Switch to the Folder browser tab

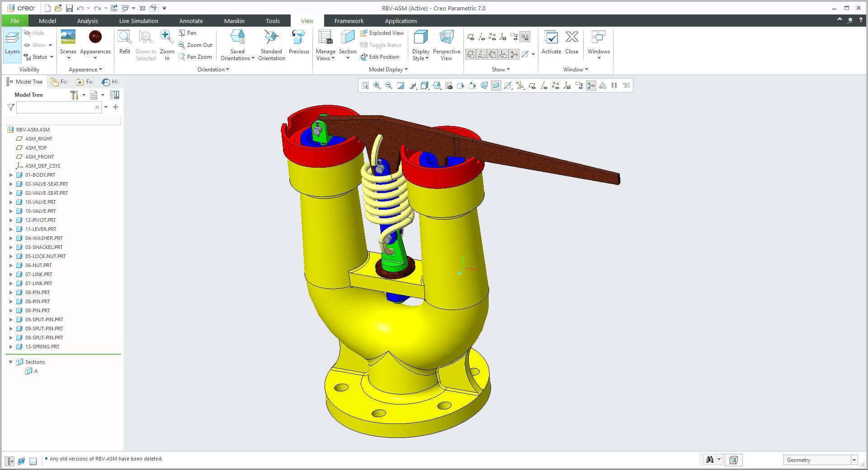point(59,82)
